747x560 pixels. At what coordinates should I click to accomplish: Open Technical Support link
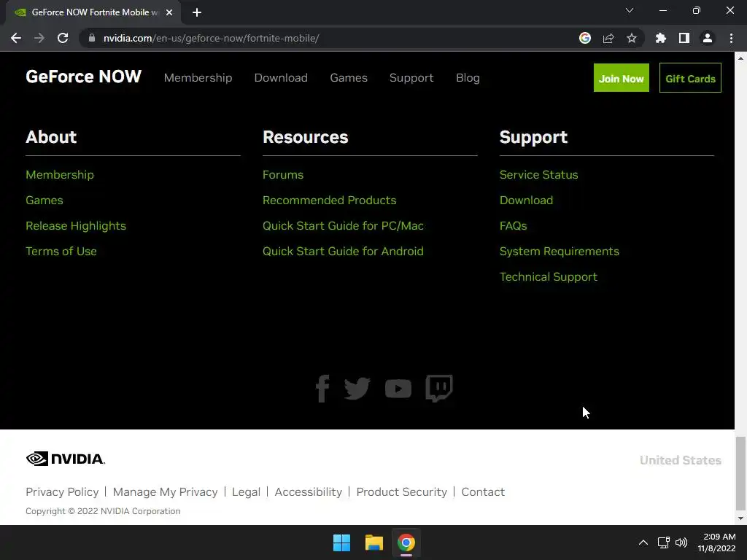pos(549,277)
